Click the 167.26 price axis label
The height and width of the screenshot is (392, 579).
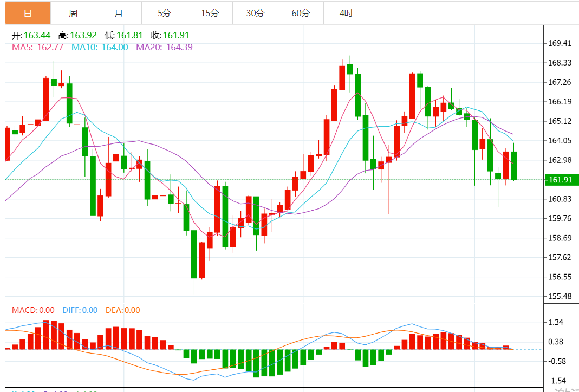click(560, 82)
